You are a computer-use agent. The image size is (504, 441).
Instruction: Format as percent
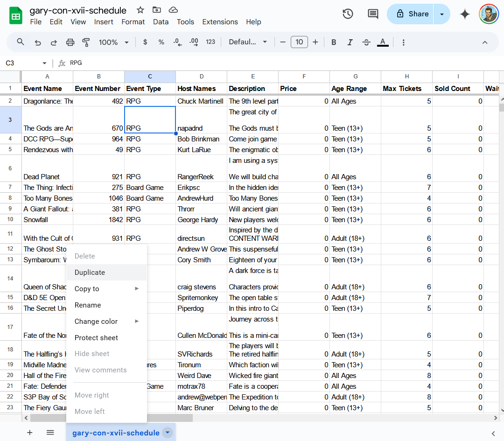(x=161, y=42)
